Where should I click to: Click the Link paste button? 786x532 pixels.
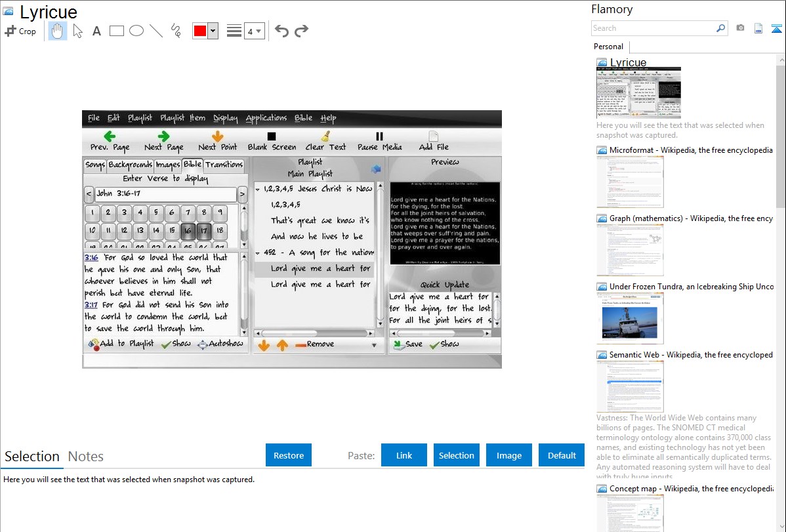(x=404, y=455)
